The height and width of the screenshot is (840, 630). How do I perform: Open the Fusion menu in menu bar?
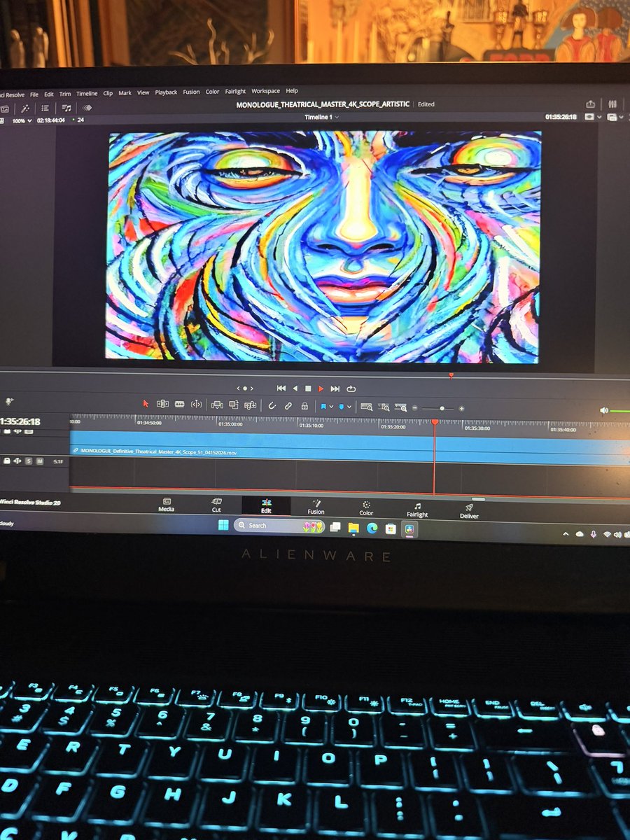pyautogui.click(x=191, y=92)
